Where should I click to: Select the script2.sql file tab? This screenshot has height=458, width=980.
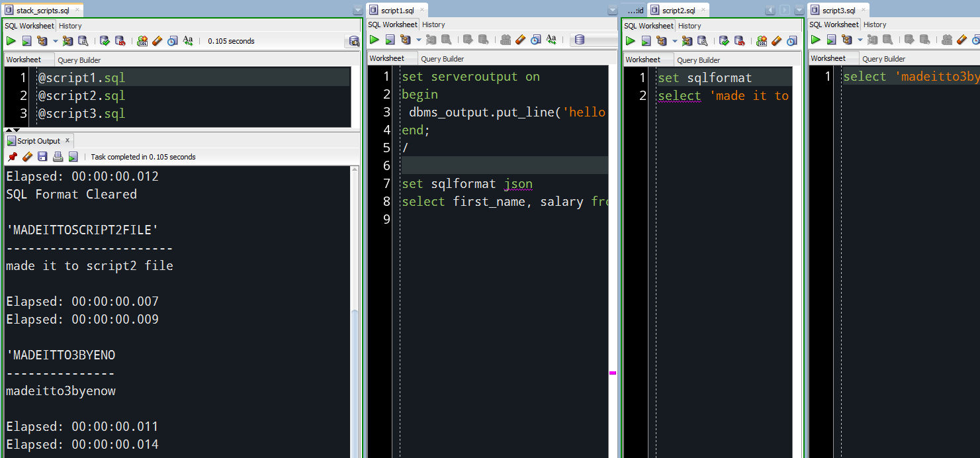click(679, 11)
